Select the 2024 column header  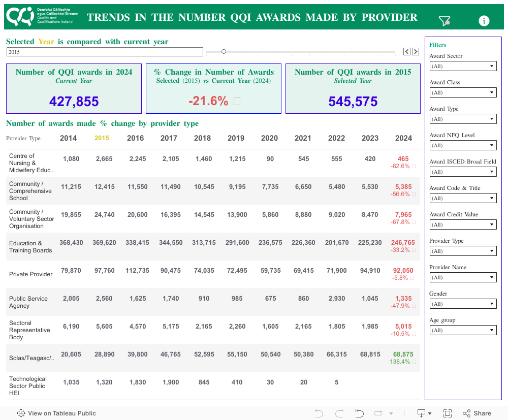[x=403, y=138]
